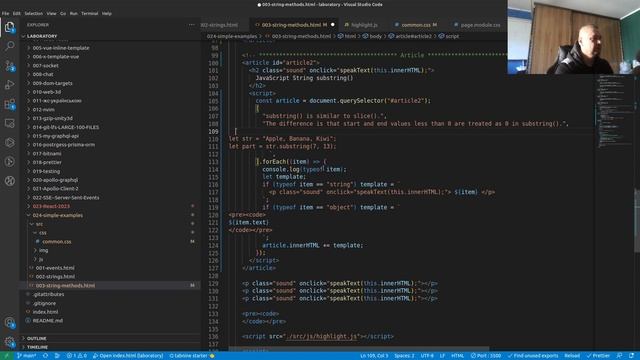Open the Help menu
This screenshot has height=360, width=640.
pyautogui.click(x=107, y=13)
